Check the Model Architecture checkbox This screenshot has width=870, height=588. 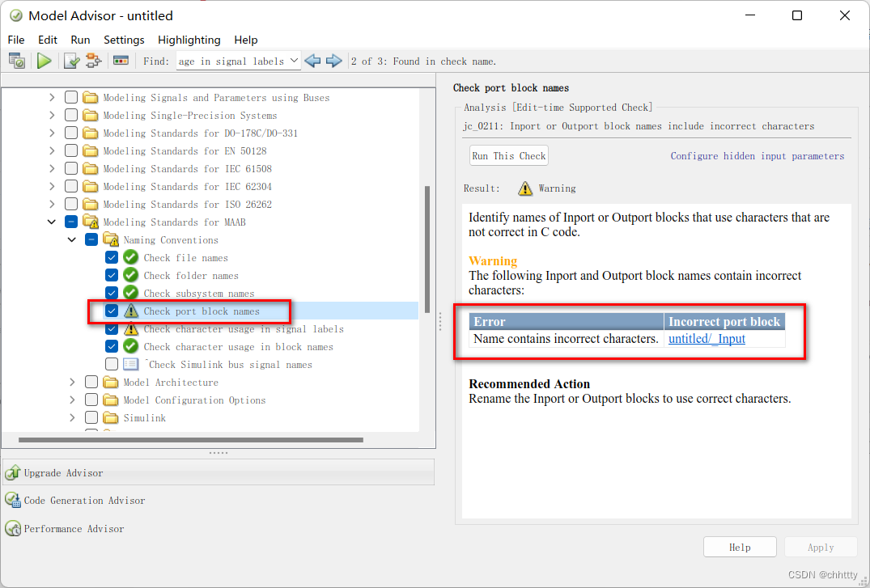(91, 383)
